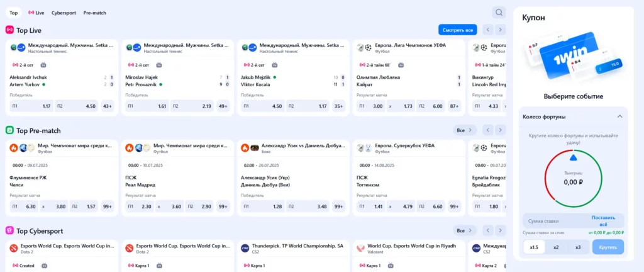This screenshot has height=272, width=644.
Task: Click the Смотреть все button
Action: click(457, 30)
